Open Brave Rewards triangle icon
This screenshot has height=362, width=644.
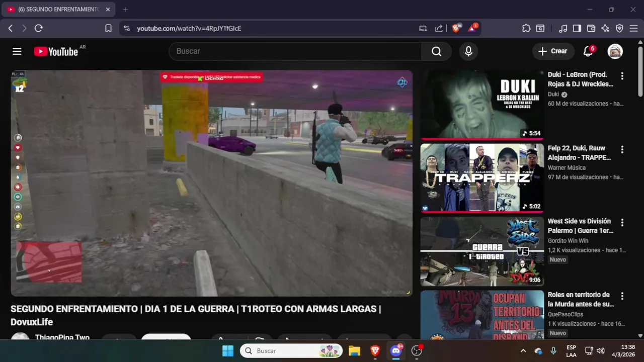(x=472, y=28)
